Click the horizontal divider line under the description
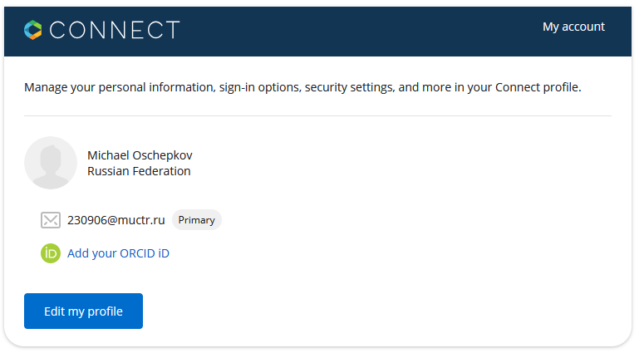The width and height of the screenshot is (644, 353). coord(317,115)
